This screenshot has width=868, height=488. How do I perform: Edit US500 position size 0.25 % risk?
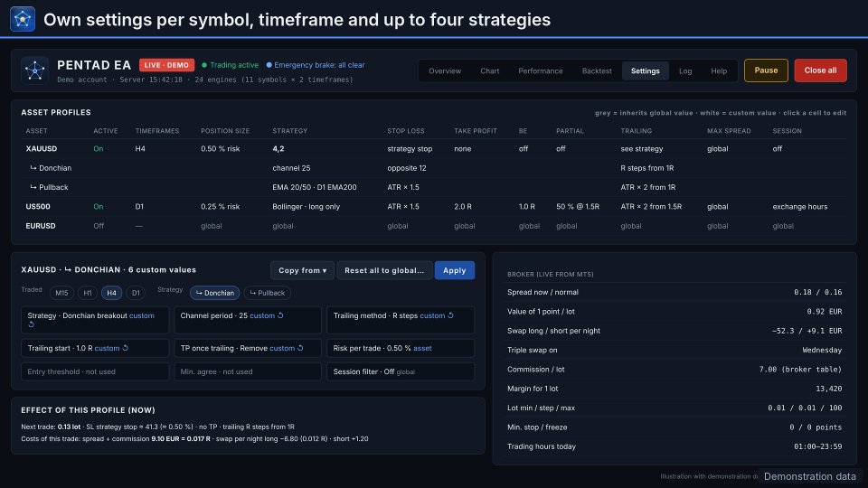tap(221, 206)
